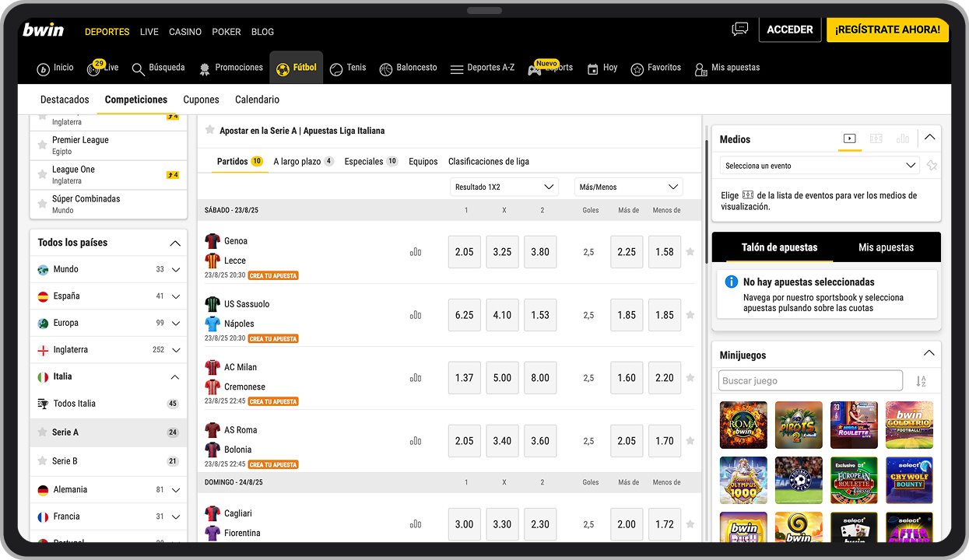Favorite Serie B in sidebar

(42, 461)
